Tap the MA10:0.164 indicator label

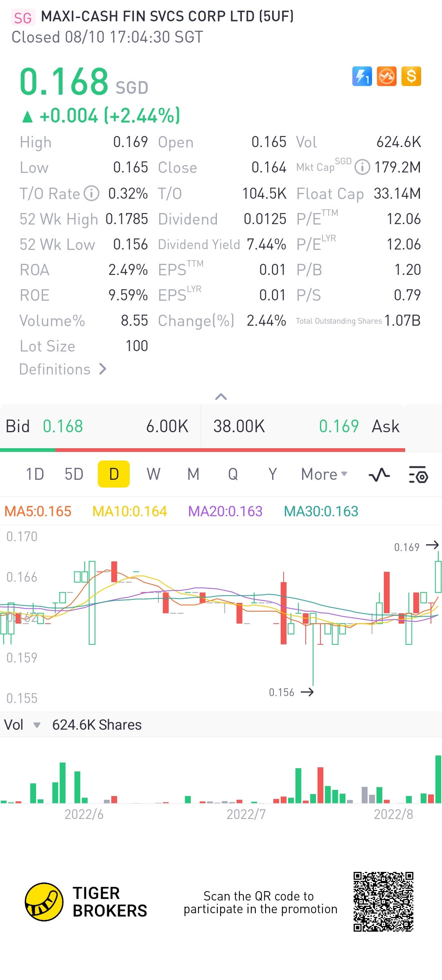[x=130, y=511]
